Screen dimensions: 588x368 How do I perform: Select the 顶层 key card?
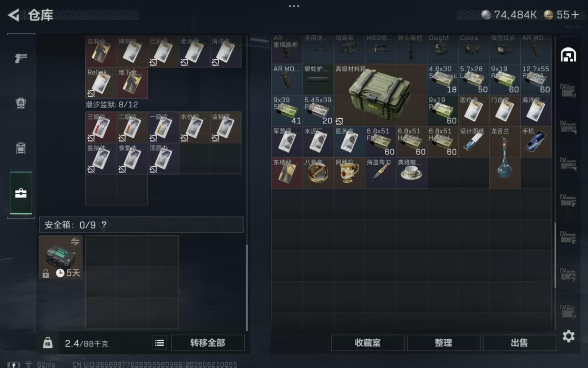click(163, 158)
